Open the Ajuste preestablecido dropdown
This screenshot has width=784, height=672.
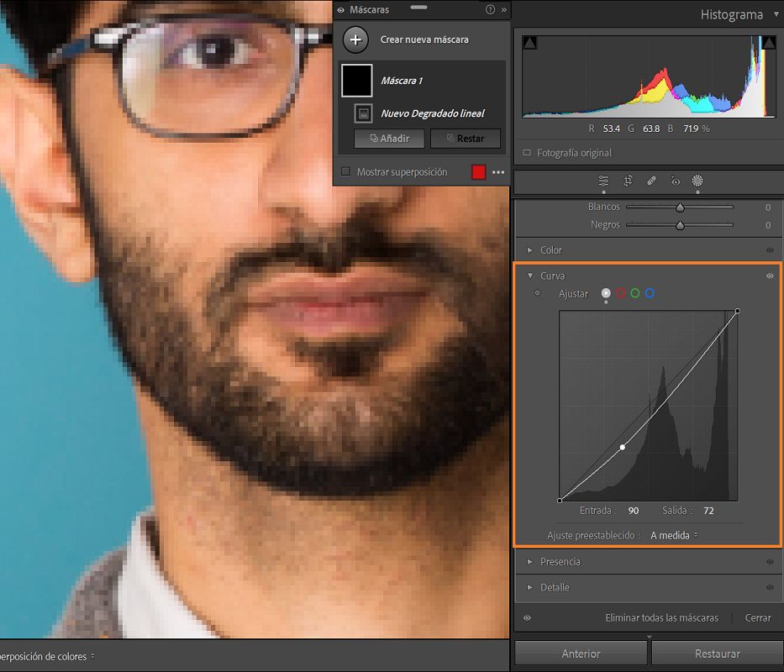tap(674, 535)
